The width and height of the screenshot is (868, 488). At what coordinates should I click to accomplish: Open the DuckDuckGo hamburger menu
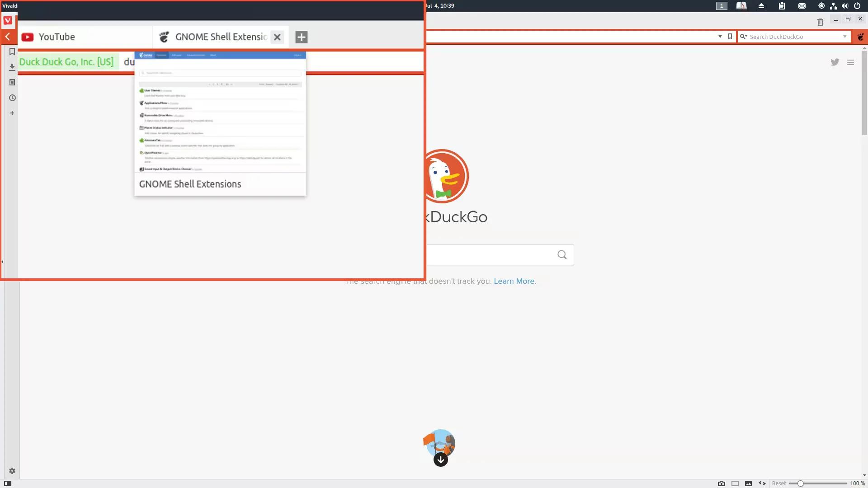(850, 62)
